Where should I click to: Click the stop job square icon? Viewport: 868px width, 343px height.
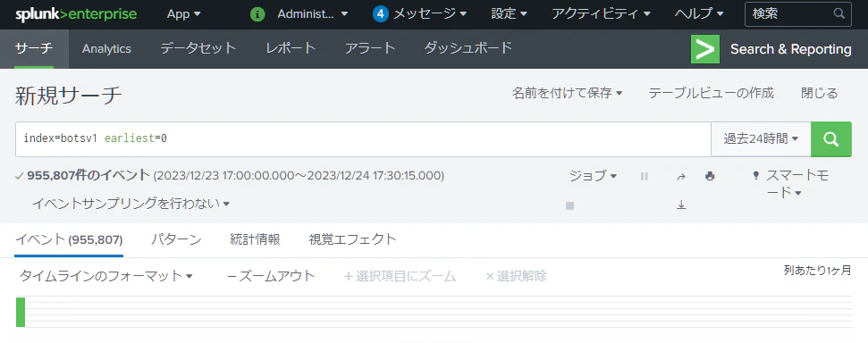point(570,205)
